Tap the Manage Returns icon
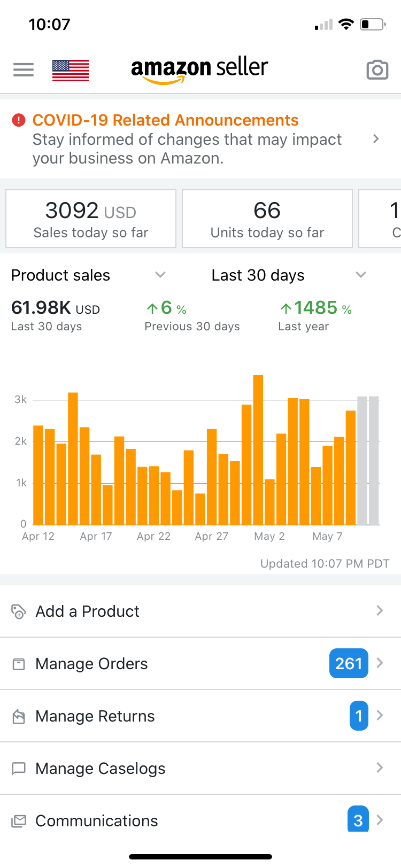Image resolution: width=401 pixels, height=868 pixels. coord(19,716)
